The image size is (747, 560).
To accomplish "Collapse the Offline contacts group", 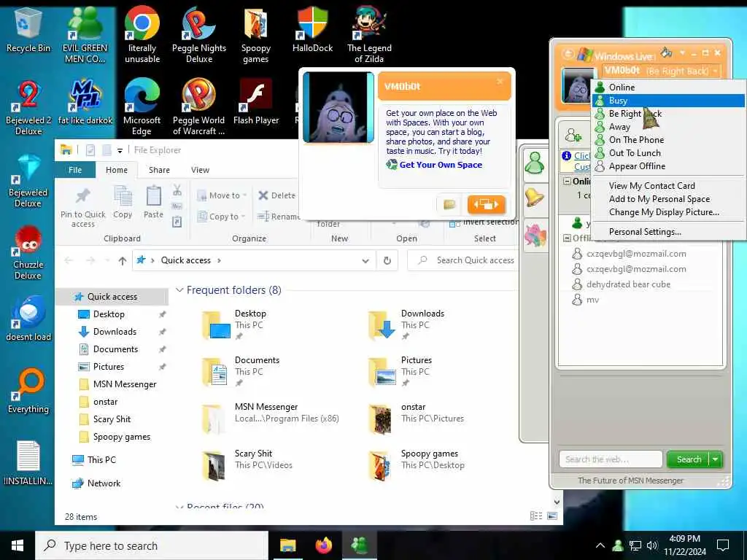I will pyautogui.click(x=567, y=238).
